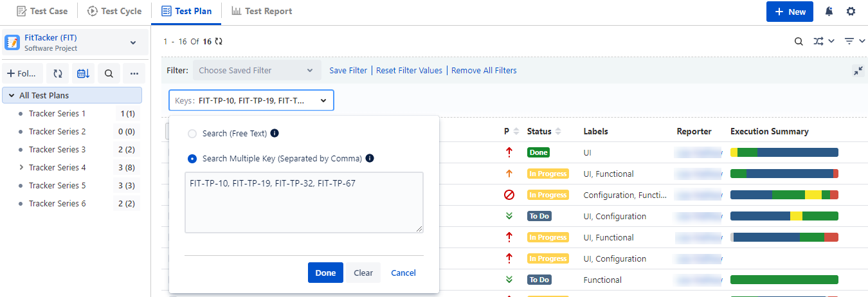Screen dimensions: 868x297
Task: Open the Tracker Series 6 folder
Action: [57, 204]
